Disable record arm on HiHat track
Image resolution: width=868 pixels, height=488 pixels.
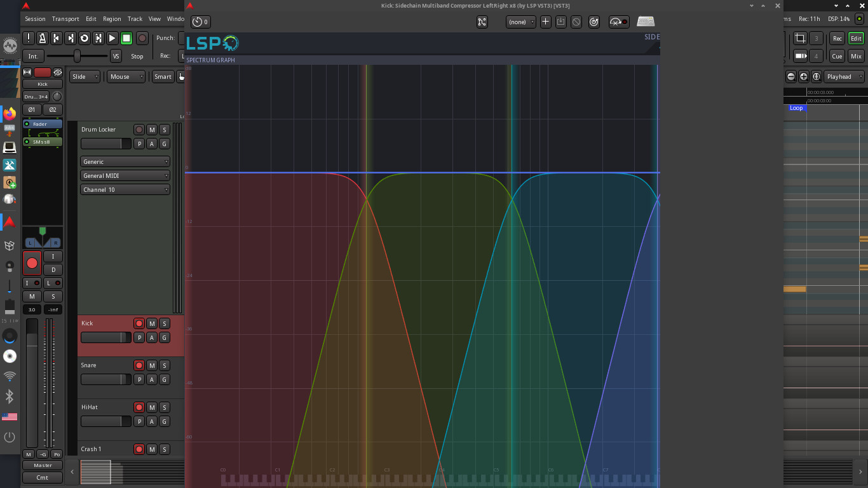pyautogui.click(x=139, y=407)
